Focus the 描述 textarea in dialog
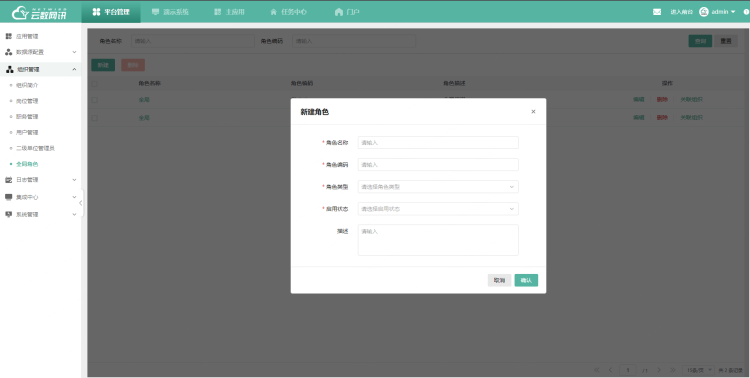The image size is (750, 378). pos(438,240)
